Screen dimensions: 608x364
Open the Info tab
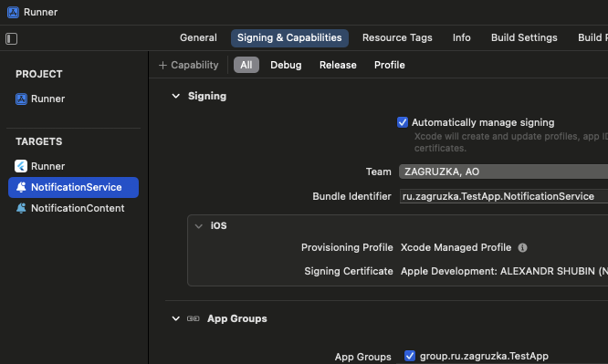pos(461,37)
